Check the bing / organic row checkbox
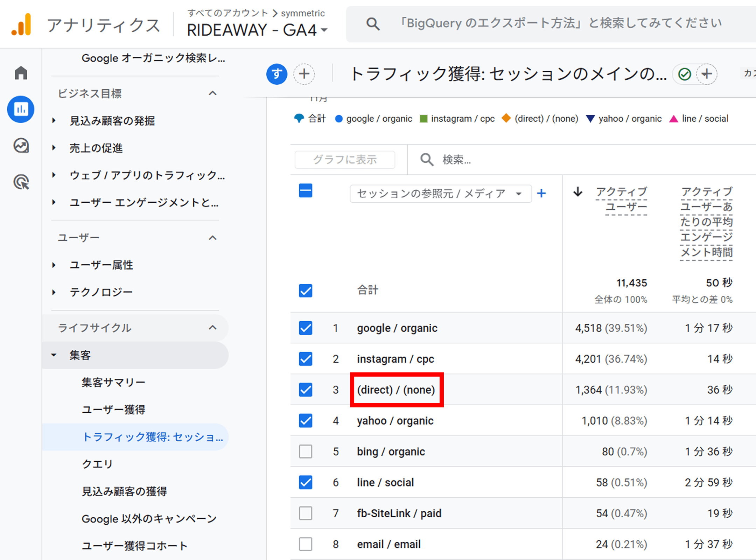Screen dimensions: 756x560 tap(305, 451)
